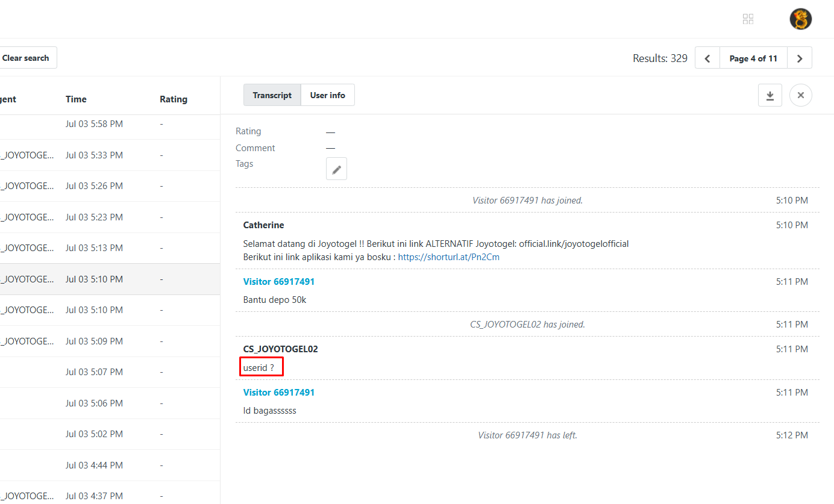
Task: Close the transcript panel
Action: pyautogui.click(x=801, y=95)
